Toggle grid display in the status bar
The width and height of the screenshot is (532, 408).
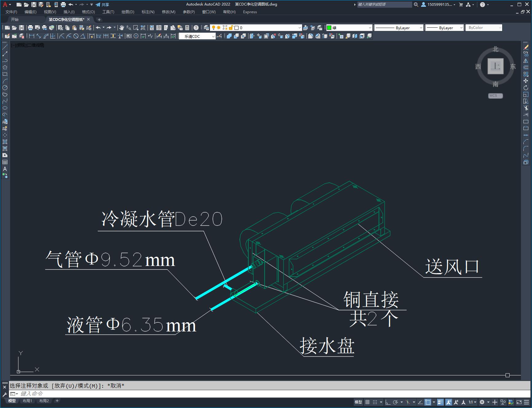(x=368, y=402)
